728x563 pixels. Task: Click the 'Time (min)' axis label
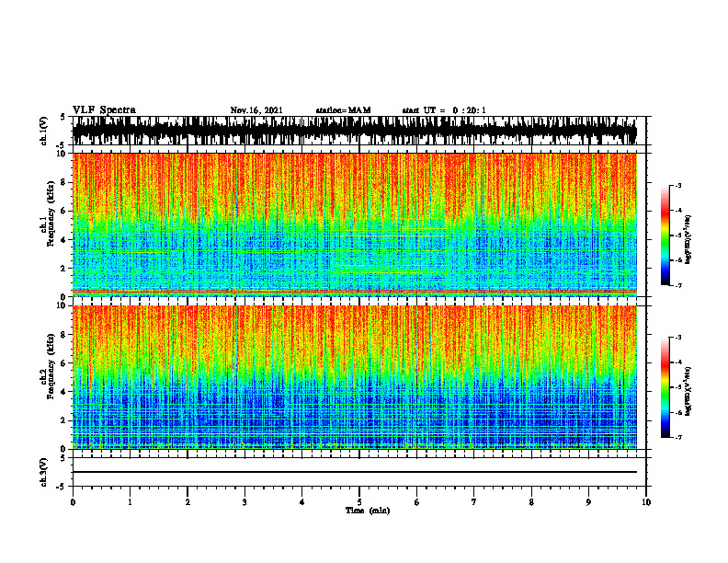coord(368,511)
